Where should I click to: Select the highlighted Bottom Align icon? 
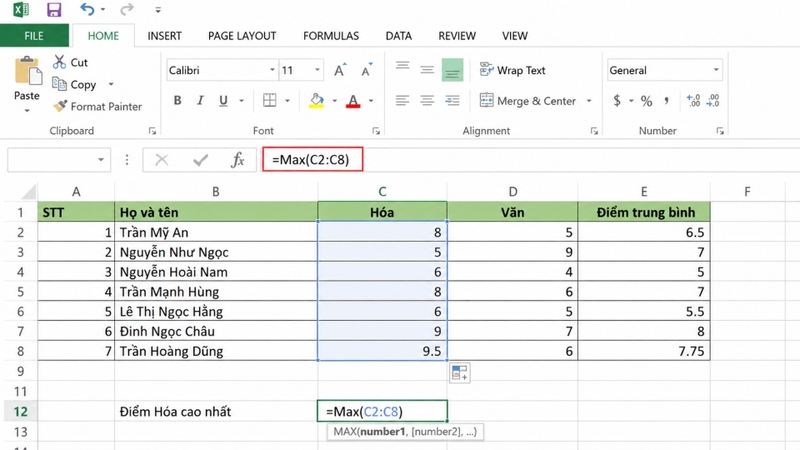click(452, 70)
